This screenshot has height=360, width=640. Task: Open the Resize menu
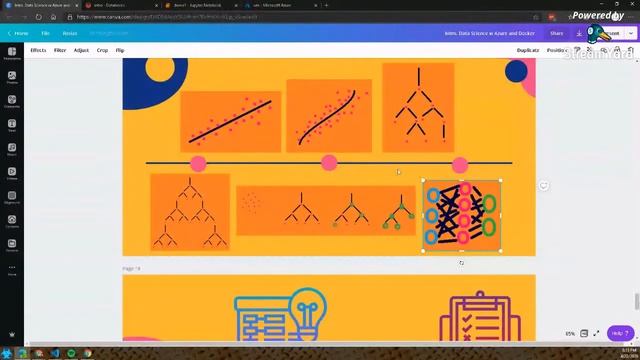(70, 33)
